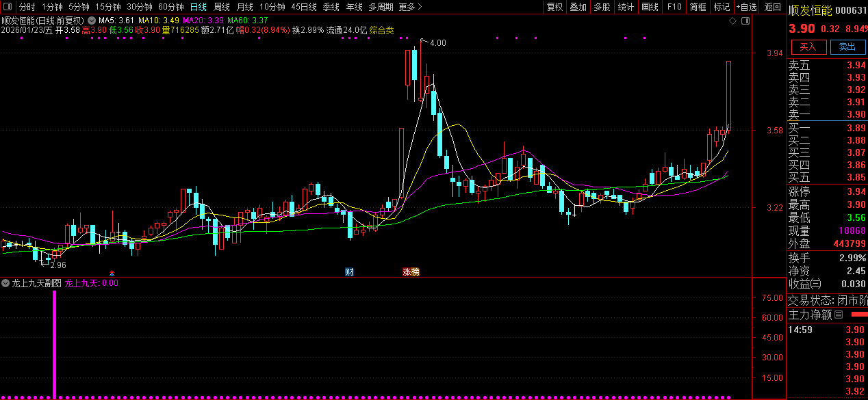
Task: Click the 返回 back button
Action: [772, 7]
